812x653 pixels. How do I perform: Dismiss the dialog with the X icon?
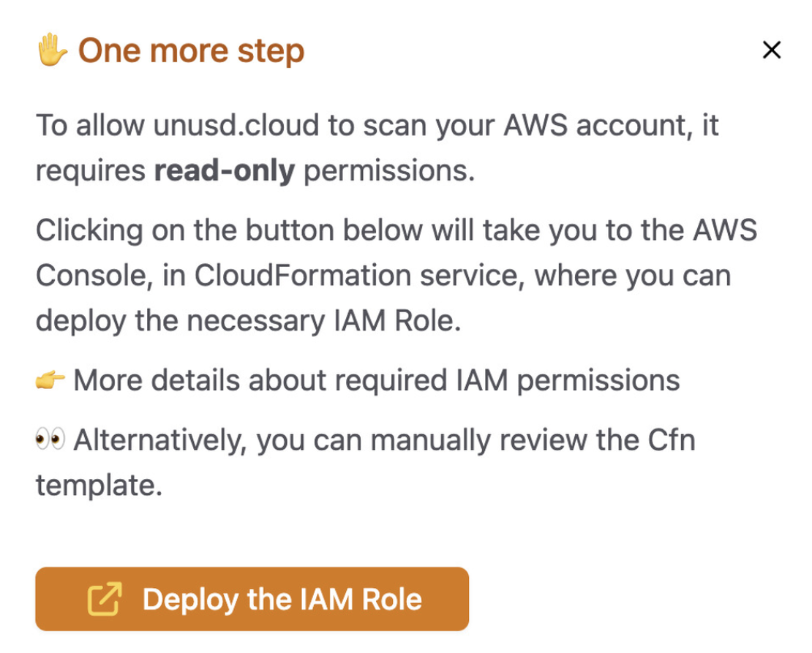[x=772, y=50]
